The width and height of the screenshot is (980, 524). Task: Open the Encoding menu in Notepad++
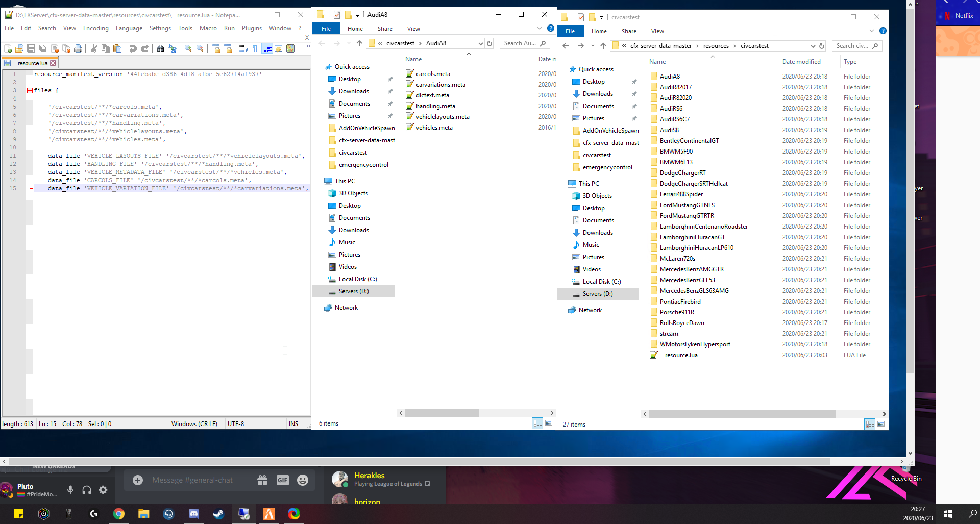(x=96, y=28)
